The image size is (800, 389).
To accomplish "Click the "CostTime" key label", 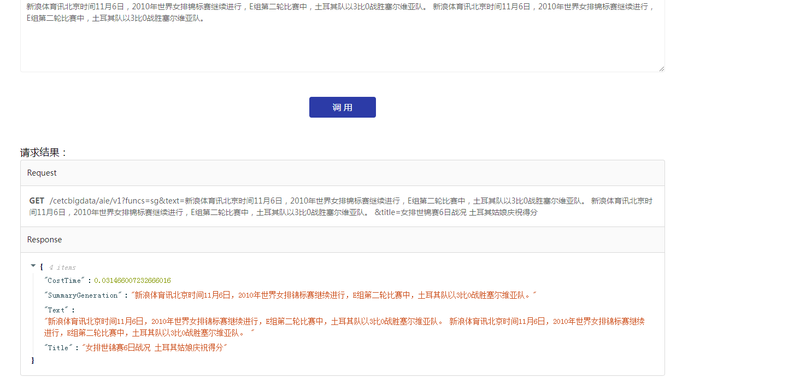I will pyautogui.click(x=65, y=281).
